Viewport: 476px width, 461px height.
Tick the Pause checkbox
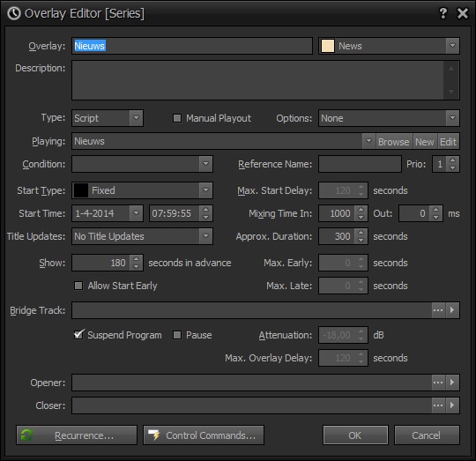[x=177, y=335]
